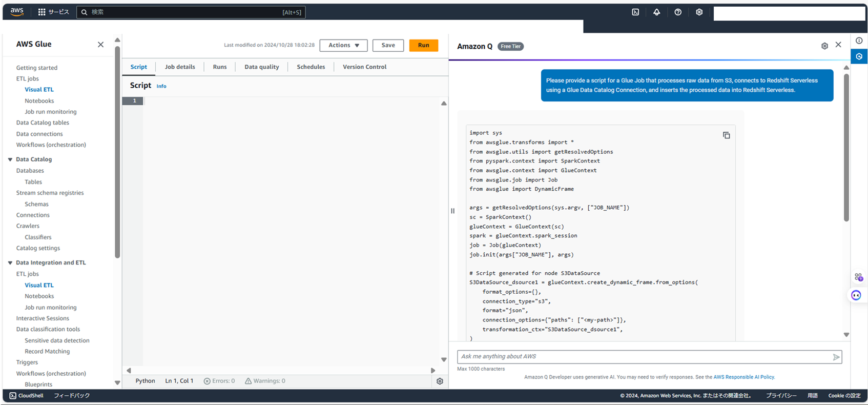Open script editor settings gear
This screenshot has height=405, width=868.
point(440,381)
